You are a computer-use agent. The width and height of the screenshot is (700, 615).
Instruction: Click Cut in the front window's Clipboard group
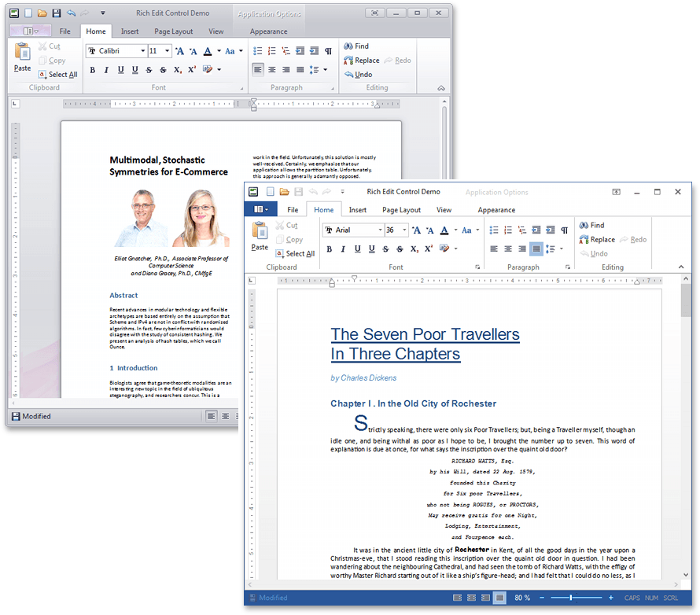[286, 226]
